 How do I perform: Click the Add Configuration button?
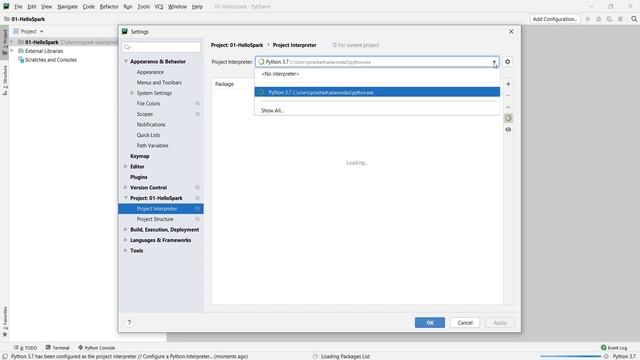pyautogui.click(x=555, y=19)
